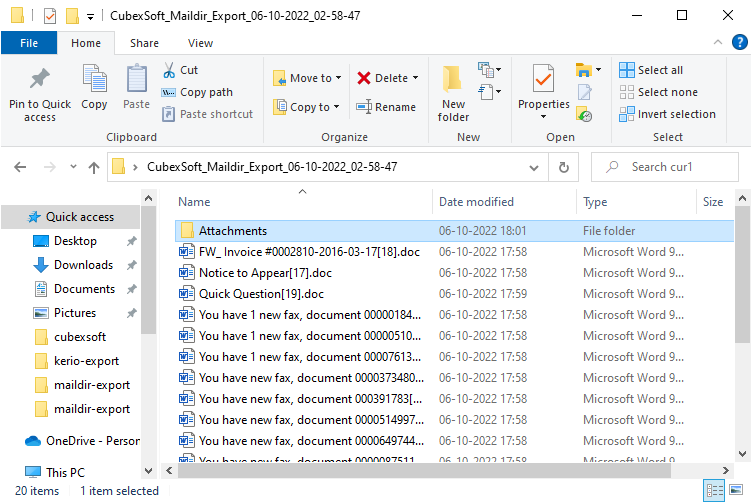Select the Attachments folder

pyautogui.click(x=454, y=231)
